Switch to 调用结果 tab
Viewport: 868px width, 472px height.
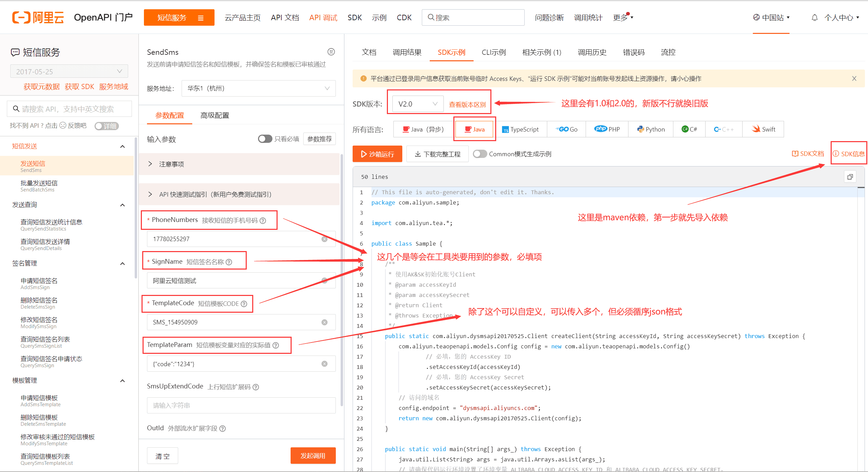(407, 52)
